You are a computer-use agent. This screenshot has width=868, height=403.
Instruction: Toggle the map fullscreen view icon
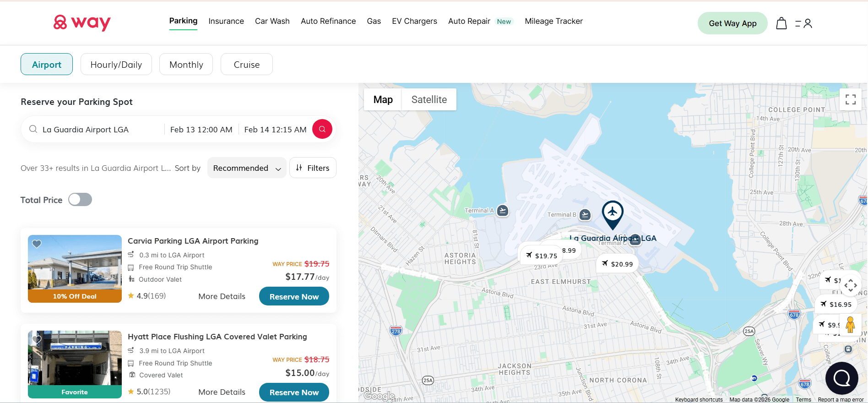(x=851, y=99)
